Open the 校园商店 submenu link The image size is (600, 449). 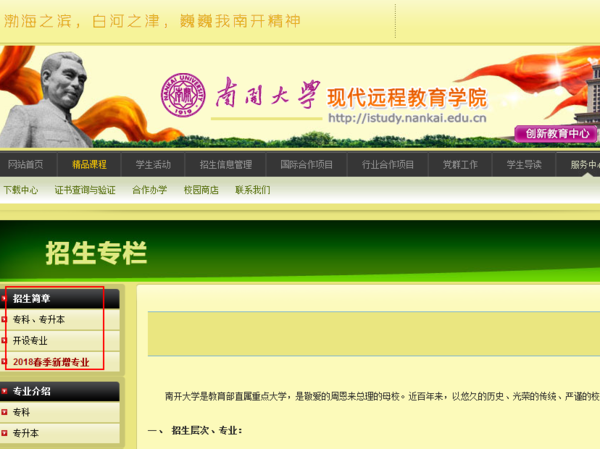click(201, 190)
